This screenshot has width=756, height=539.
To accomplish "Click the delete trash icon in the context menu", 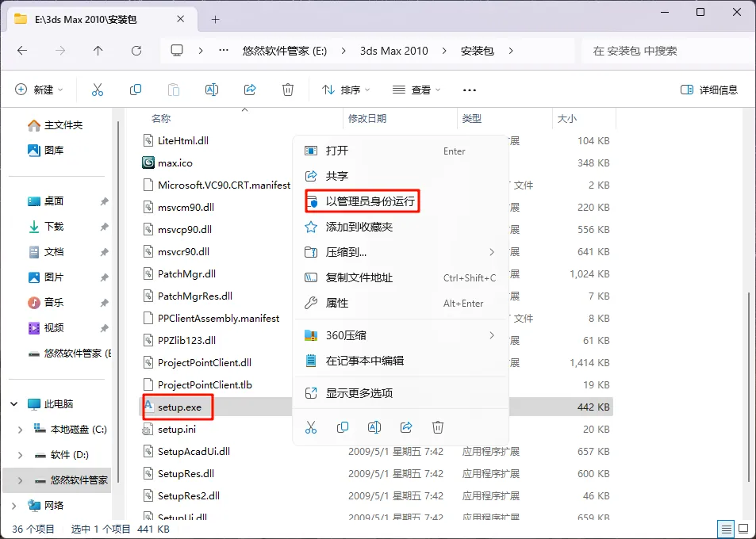I will coord(438,427).
